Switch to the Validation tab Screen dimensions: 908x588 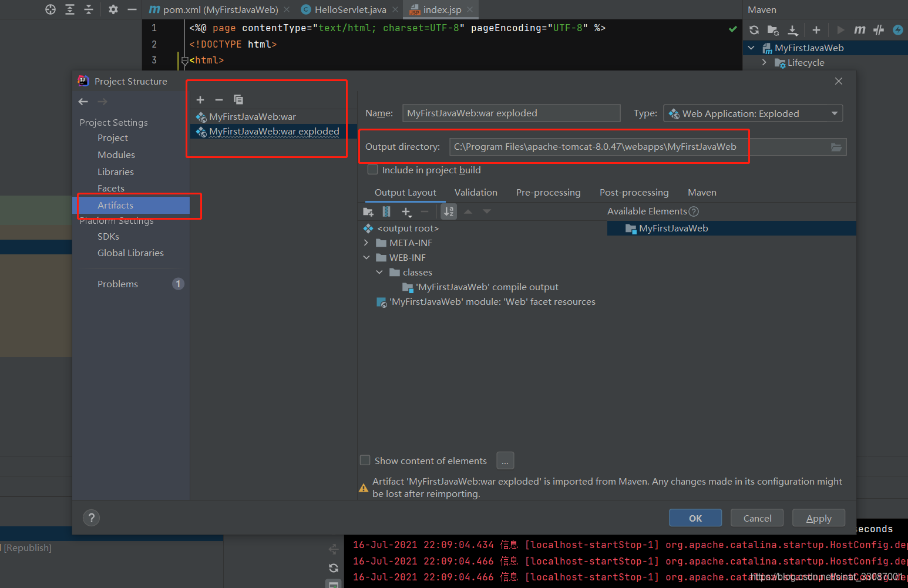476,193
